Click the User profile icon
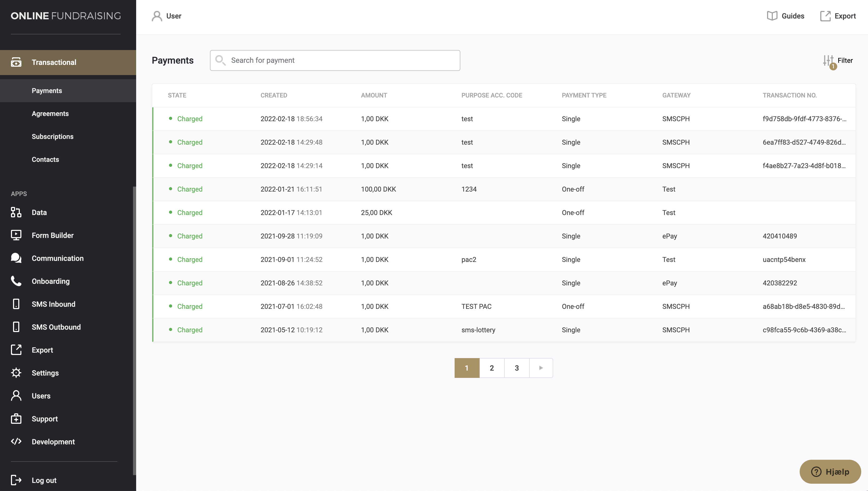The width and height of the screenshot is (868, 491). click(x=157, y=16)
